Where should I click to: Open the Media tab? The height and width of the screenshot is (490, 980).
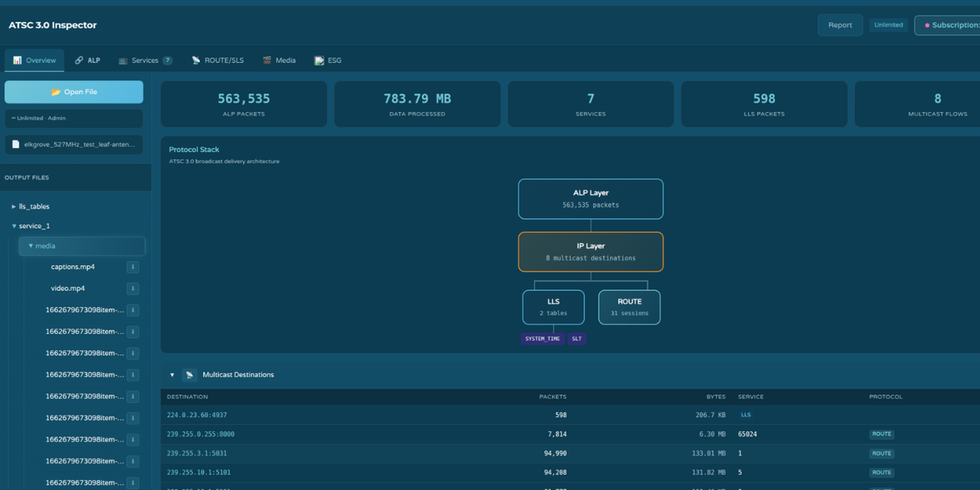coord(279,60)
